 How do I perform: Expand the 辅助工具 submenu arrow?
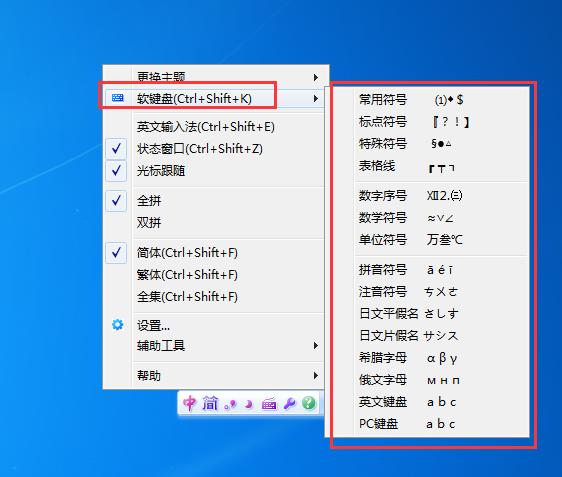pyautogui.click(x=315, y=345)
